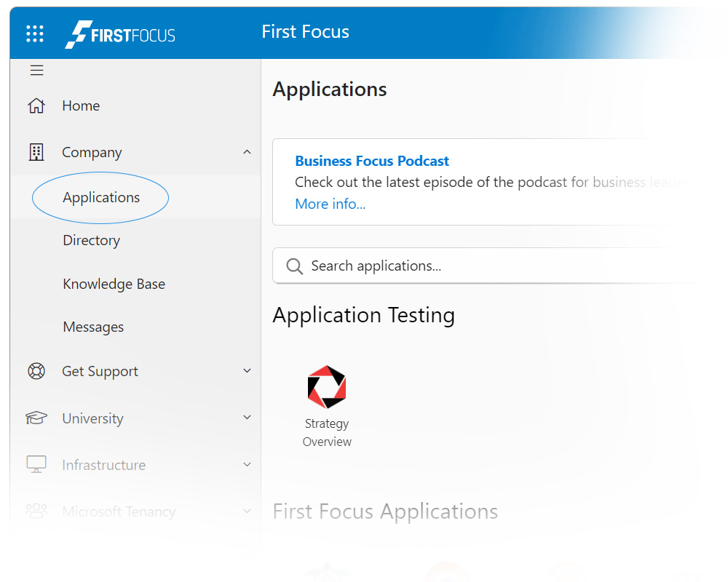Click the FirstFocus logo in the header
This screenshot has width=728, height=582.
[x=119, y=33]
